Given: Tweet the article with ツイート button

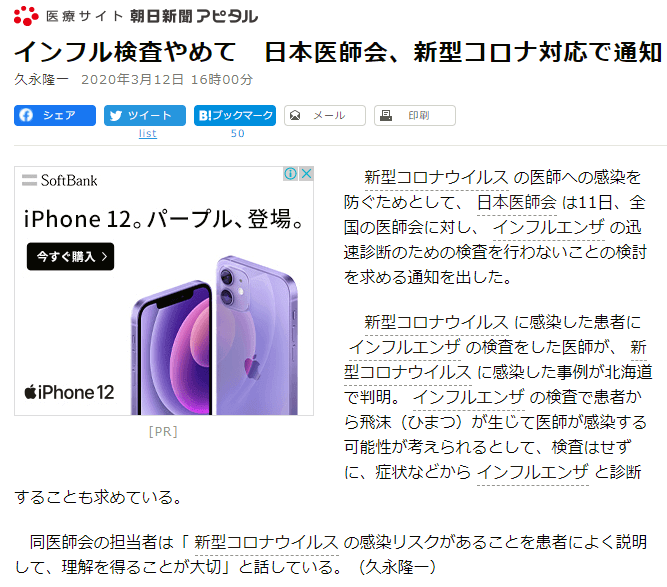Looking at the screenshot, I should coord(145,115).
